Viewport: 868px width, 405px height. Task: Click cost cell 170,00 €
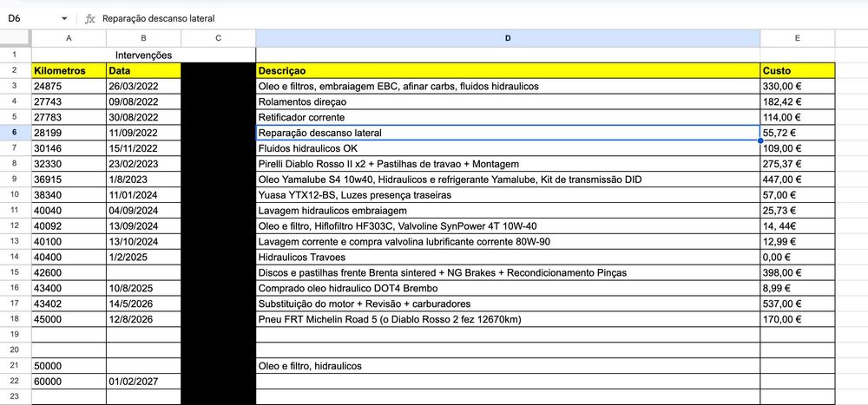click(x=797, y=319)
